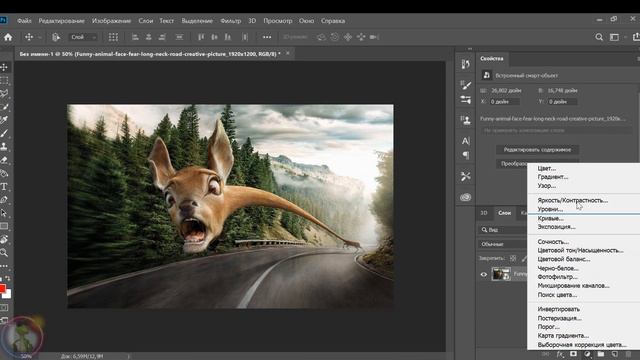Open the Редактирование menu
The width and height of the screenshot is (640, 360).
pyautogui.click(x=62, y=21)
